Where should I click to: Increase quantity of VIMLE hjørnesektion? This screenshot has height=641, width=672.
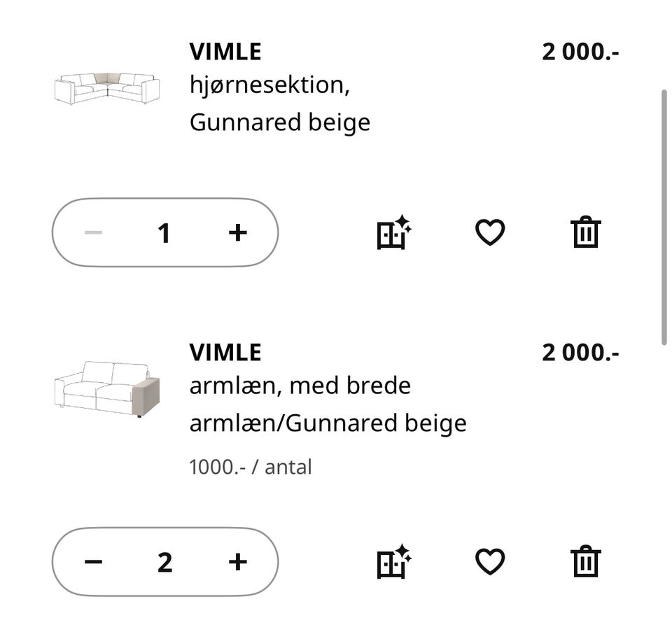coord(237,232)
